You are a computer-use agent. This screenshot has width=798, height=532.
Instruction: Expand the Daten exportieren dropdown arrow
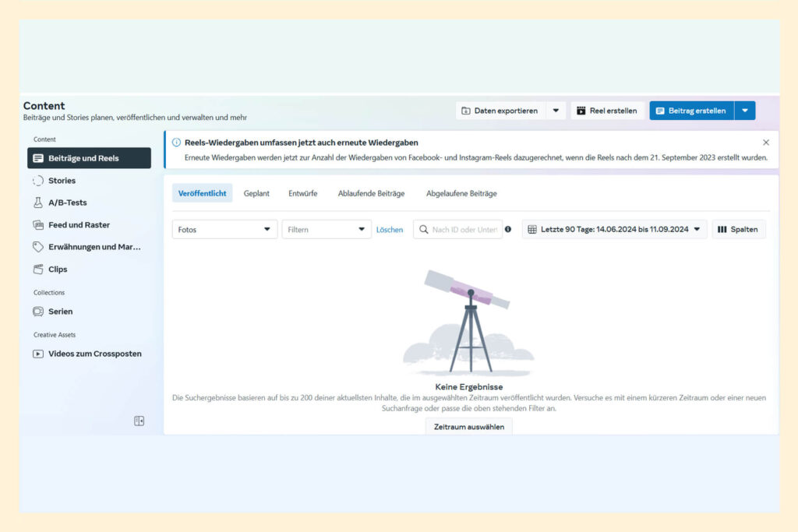pos(556,111)
